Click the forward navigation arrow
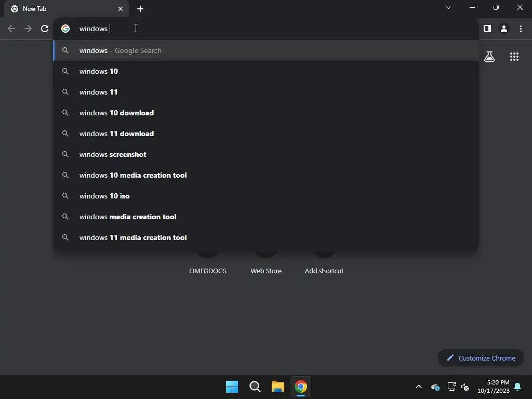532x399 pixels. tap(28, 29)
